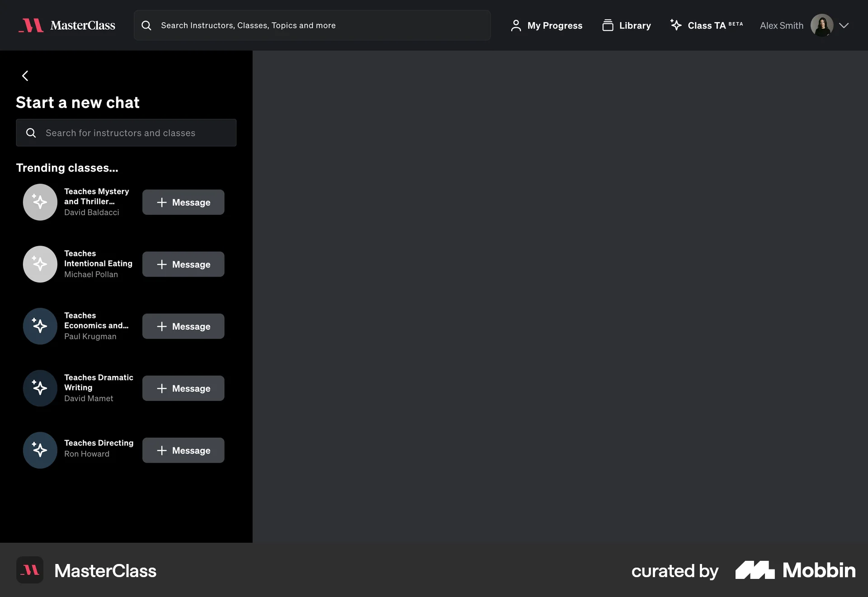Click the Class TA sparkle icon
The height and width of the screenshot is (597, 868).
675,25
